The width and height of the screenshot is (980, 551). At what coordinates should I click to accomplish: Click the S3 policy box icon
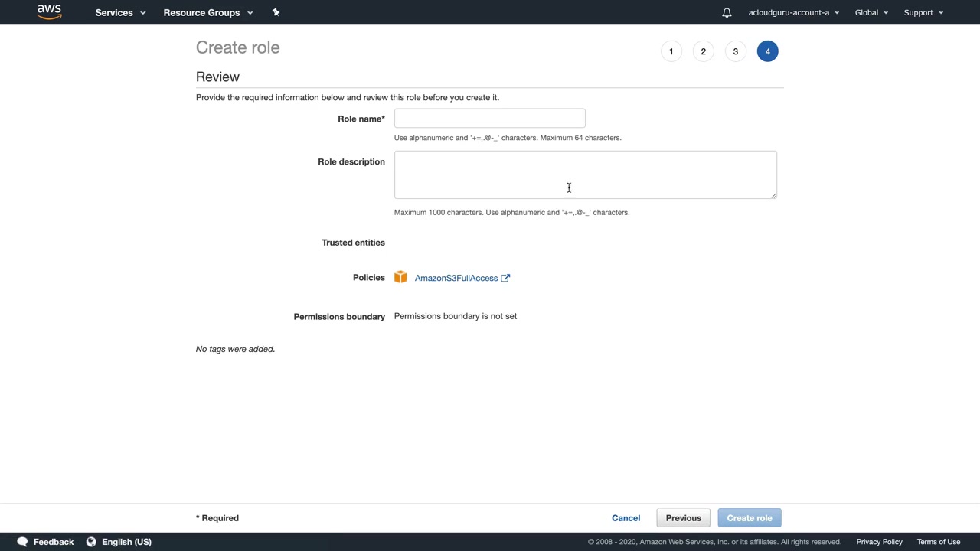tap(400, 277)
